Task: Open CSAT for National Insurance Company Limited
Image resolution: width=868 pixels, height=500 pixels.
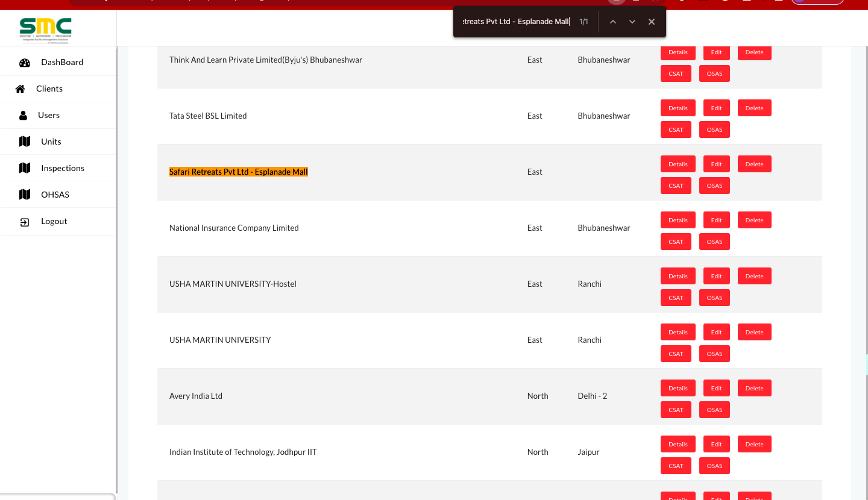Action: point(676,242)
